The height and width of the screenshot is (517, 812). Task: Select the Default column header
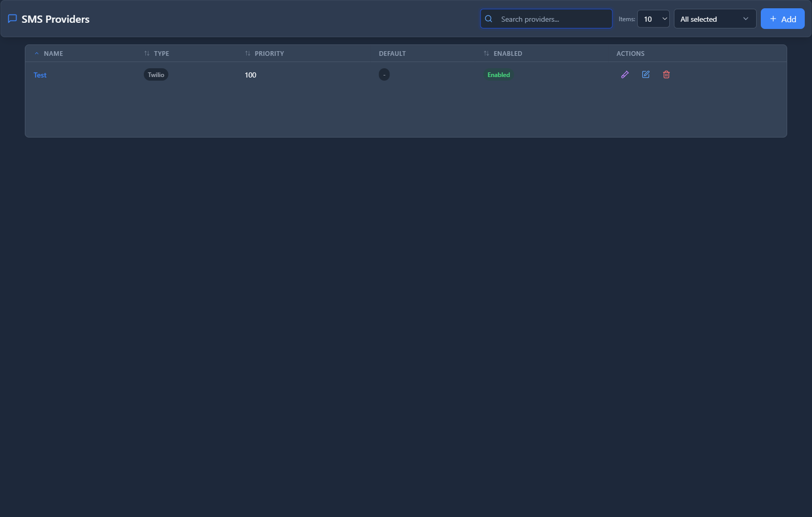392,53
